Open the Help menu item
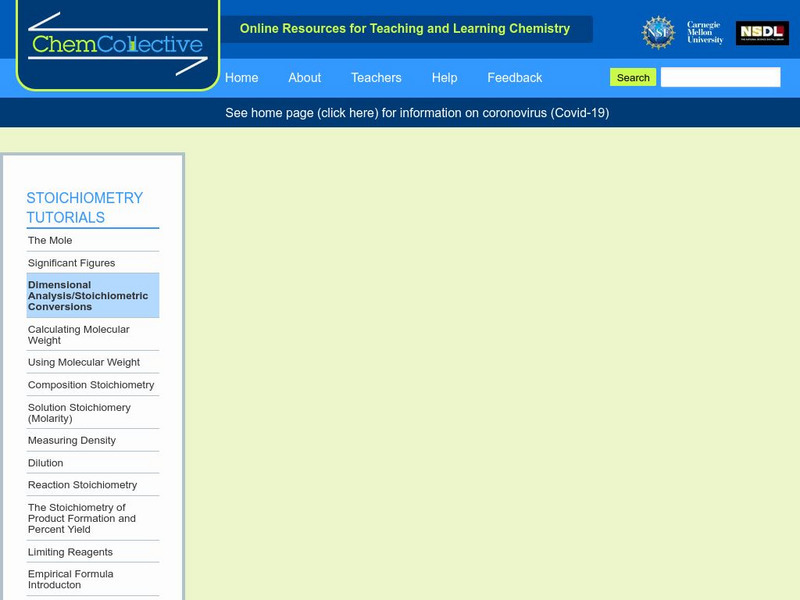This screenshot has width=800, height=600. (444, 78)
